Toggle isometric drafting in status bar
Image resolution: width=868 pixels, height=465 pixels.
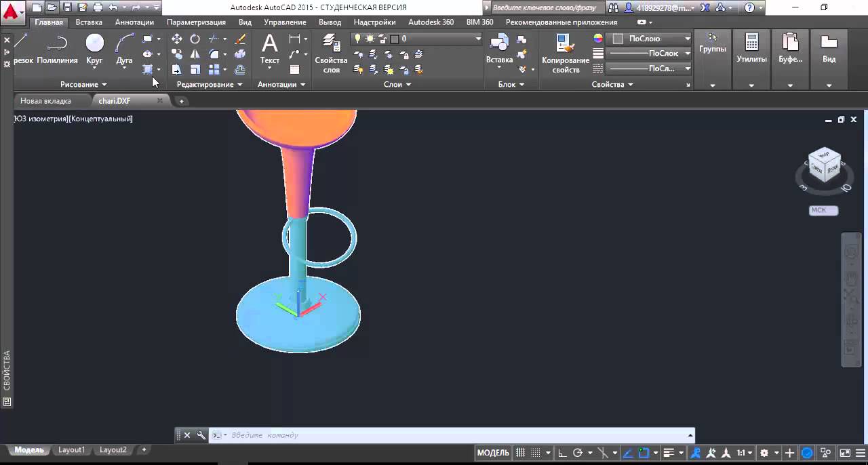click(x=603, y=453)
